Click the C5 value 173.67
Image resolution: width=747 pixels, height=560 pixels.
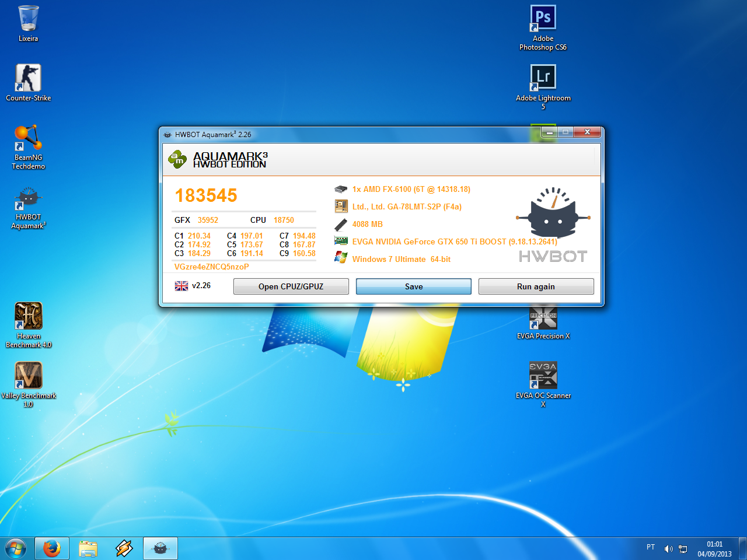(252, 244)
